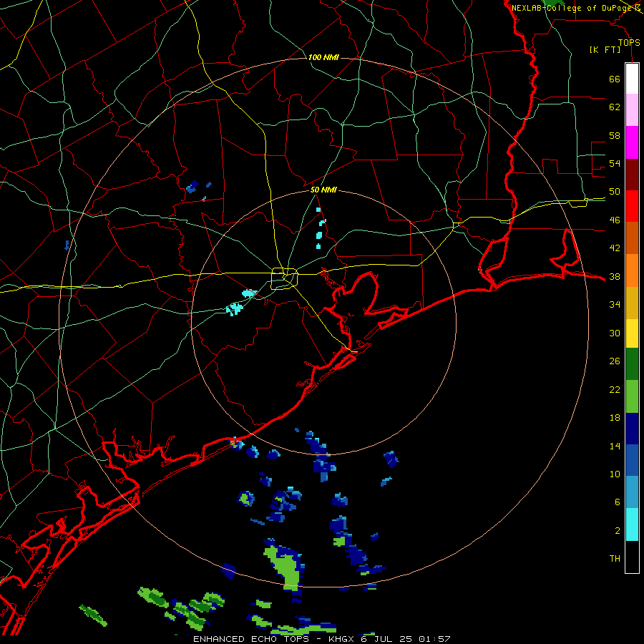This screenshot has width=644, height=644.
Task: Click the '100 NMI' range ring label
Action: [x=323, y=57]
